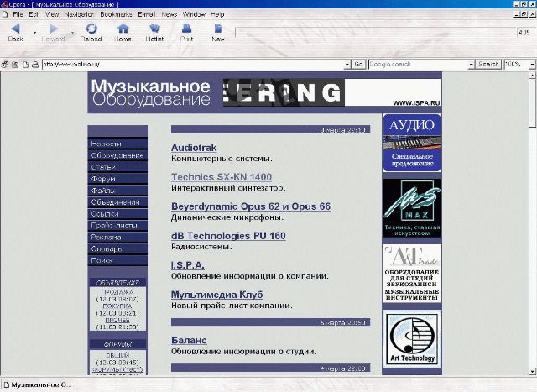Image resolution: width=537 pixels, height=392 pixels.
Task: Print the page with the Print icon
Action: [186, 29]
